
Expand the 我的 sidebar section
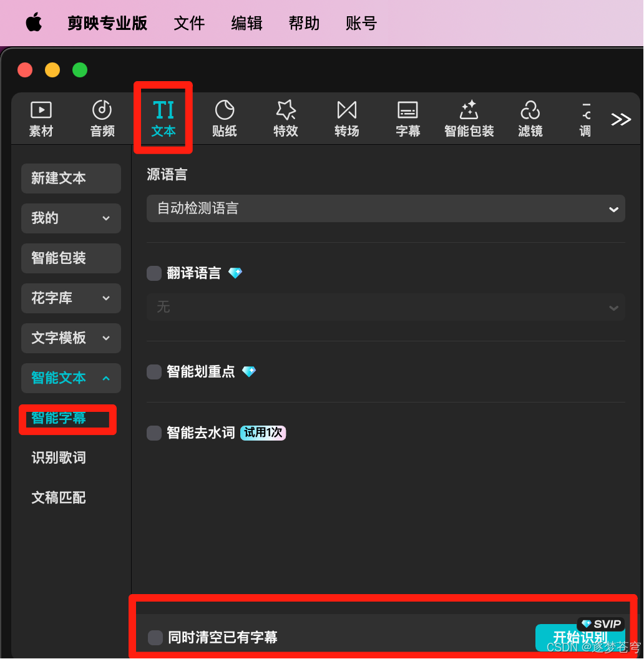click(x=71, y=218)
